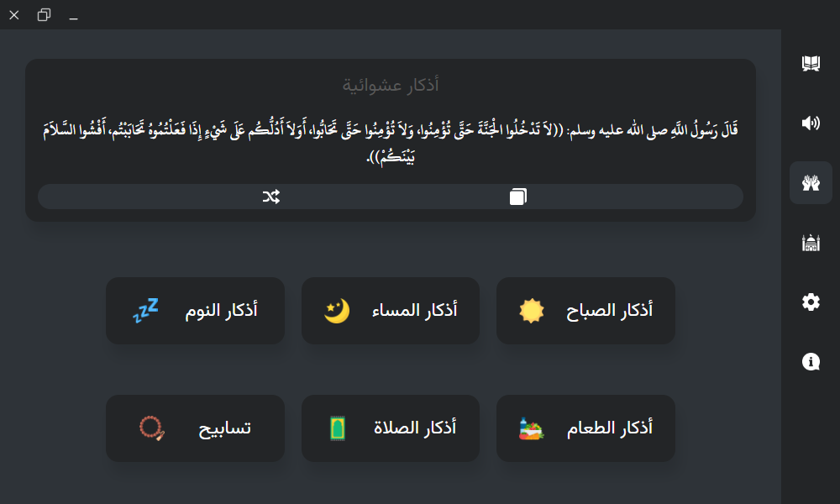Click the أذكار عشوائية heading
This screenshot has height=504, width=840.
391,85
